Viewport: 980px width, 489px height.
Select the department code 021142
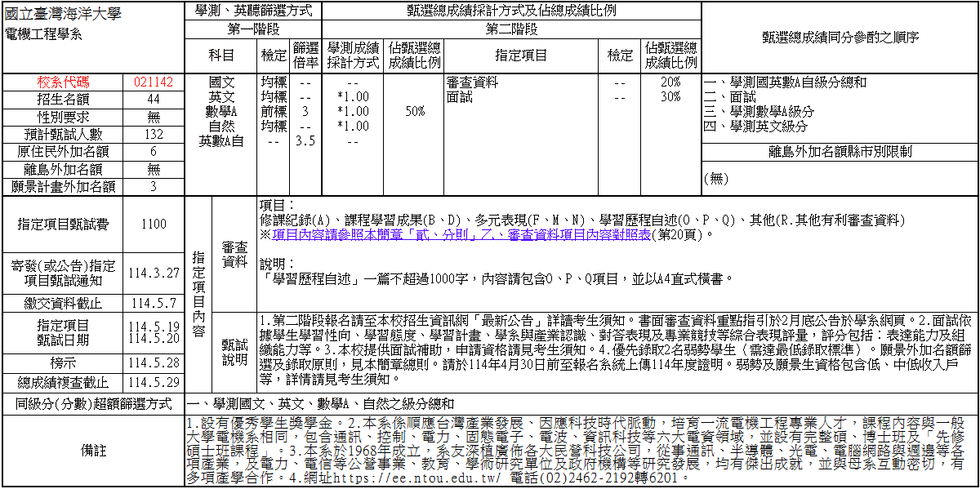coord(154,82)
